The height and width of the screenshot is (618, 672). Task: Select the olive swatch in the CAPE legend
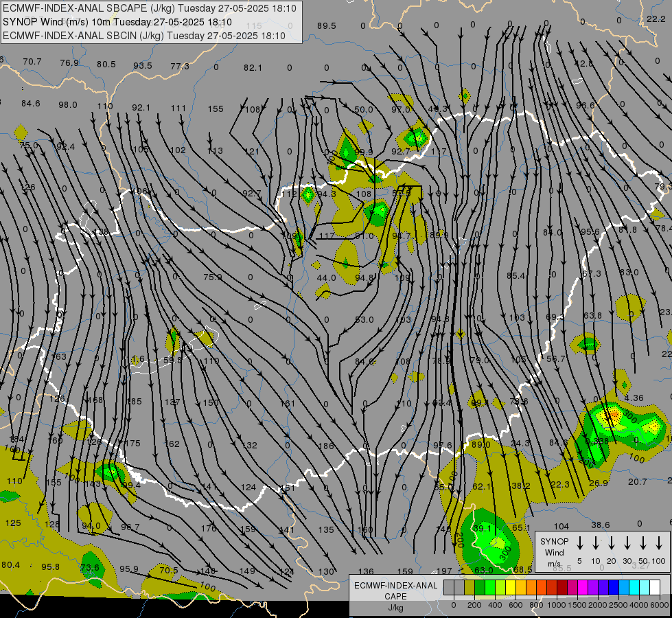coord(470,588)
